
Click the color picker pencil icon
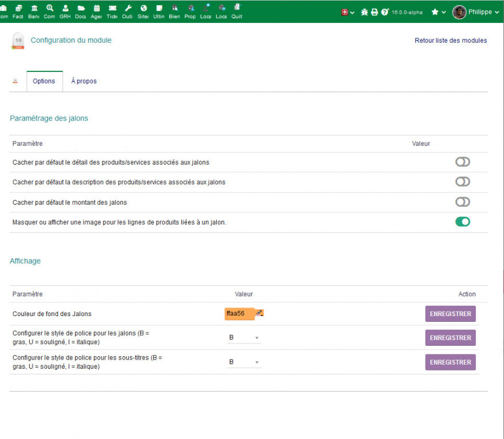point(259,313)
